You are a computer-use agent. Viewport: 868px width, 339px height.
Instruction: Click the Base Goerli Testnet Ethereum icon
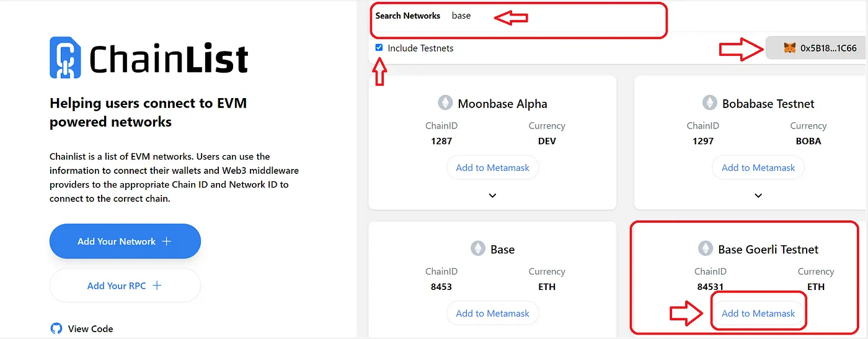pos(706,249)
